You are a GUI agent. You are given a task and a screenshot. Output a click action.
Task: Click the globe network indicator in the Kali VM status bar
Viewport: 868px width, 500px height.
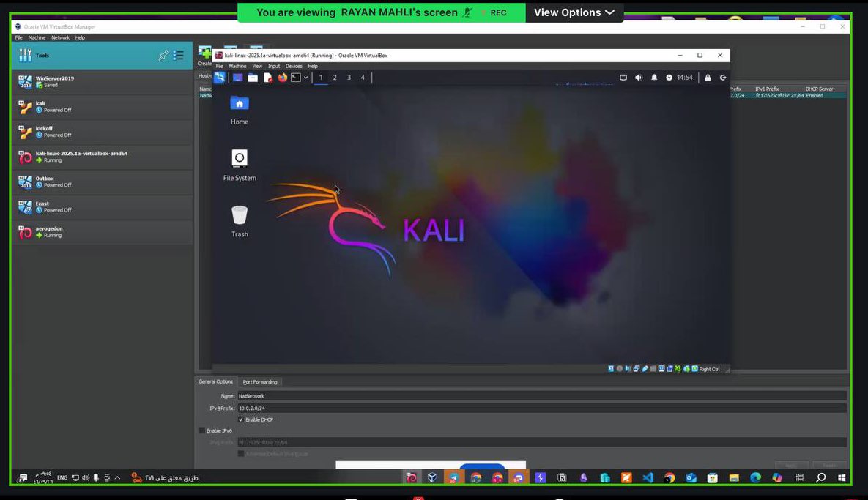[686, 369]
